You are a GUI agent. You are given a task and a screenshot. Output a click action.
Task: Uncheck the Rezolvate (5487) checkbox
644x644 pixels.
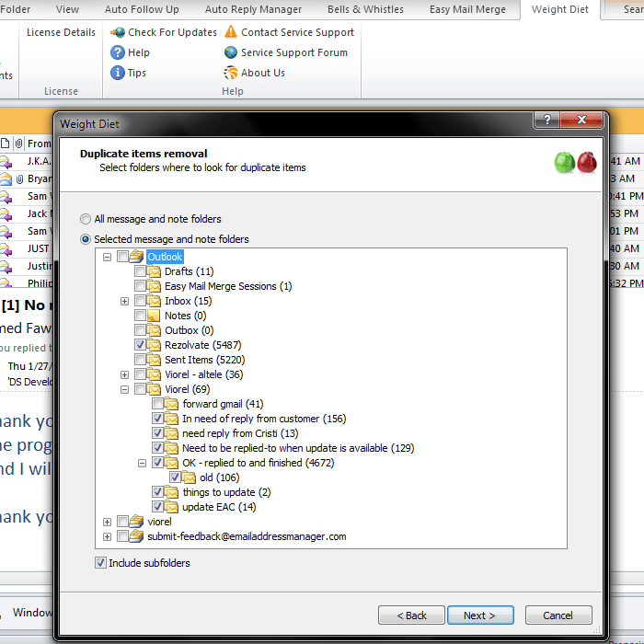(x=140, y=345)
